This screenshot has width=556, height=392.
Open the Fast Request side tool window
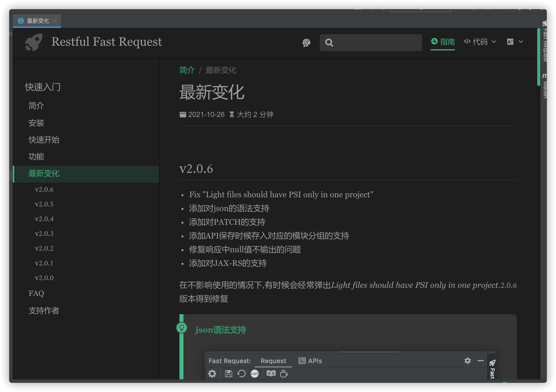tap(545, 43)
